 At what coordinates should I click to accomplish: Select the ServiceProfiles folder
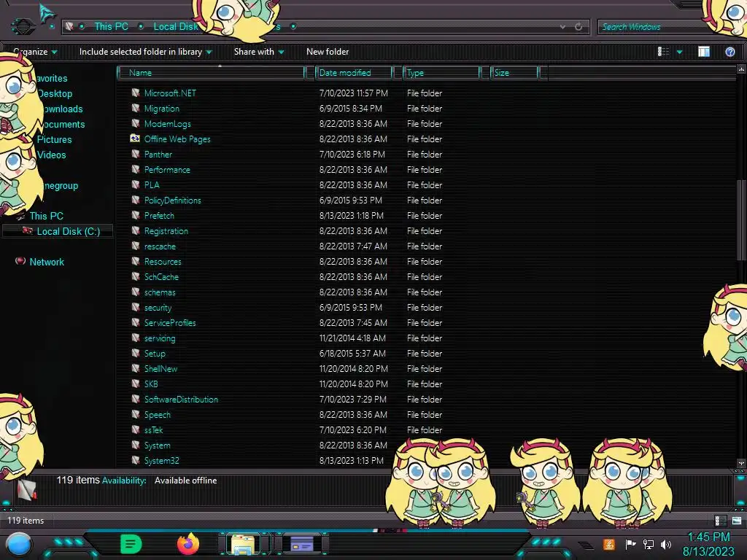[x=169, y=322]
